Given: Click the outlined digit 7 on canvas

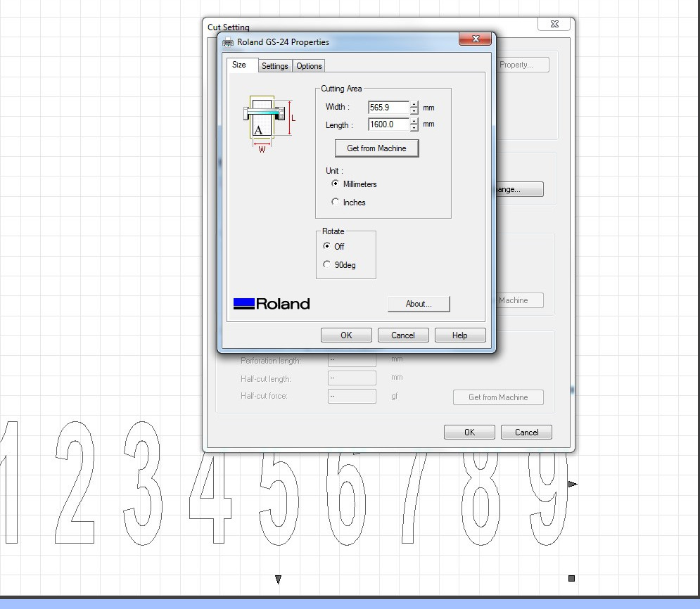Looking at the screenshot, I should pyautogui.click(x=415, y=498).
